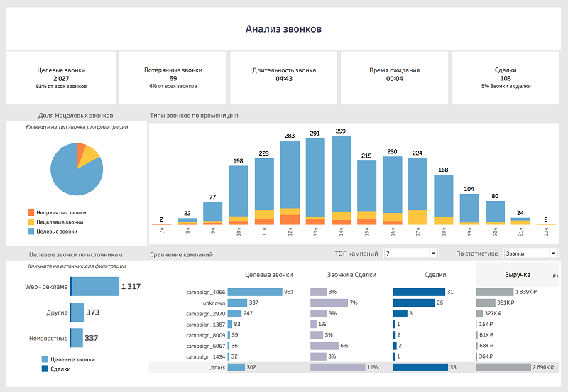Screen dimensions: 568x392
Task: Select the orange pie slice for Непринятые звонки
Action: pos(80,151)
